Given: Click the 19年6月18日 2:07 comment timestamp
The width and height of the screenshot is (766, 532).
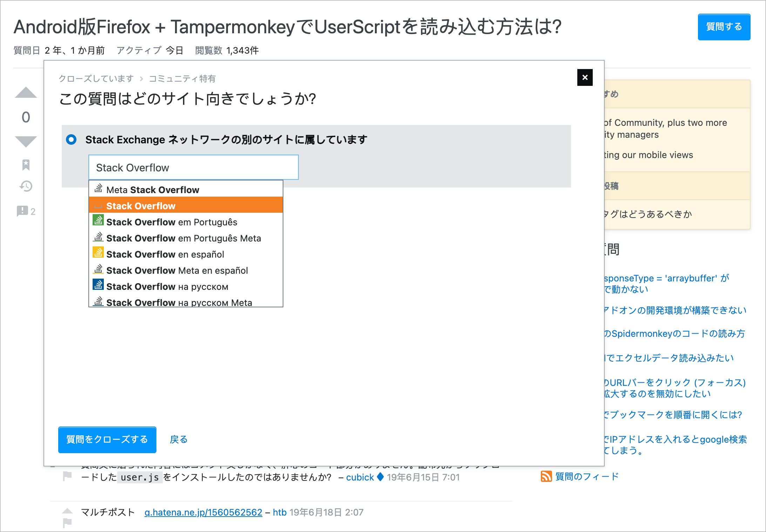Looking at the screenshot, I should (327, 512).
